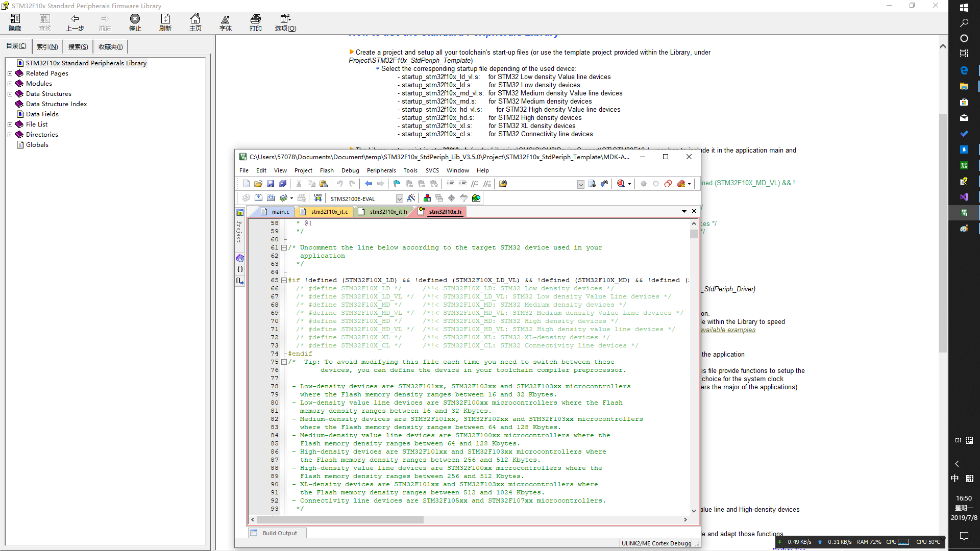Expand the Data Structures tree node
Screen dimensions: 980x551
coord(10,94)
